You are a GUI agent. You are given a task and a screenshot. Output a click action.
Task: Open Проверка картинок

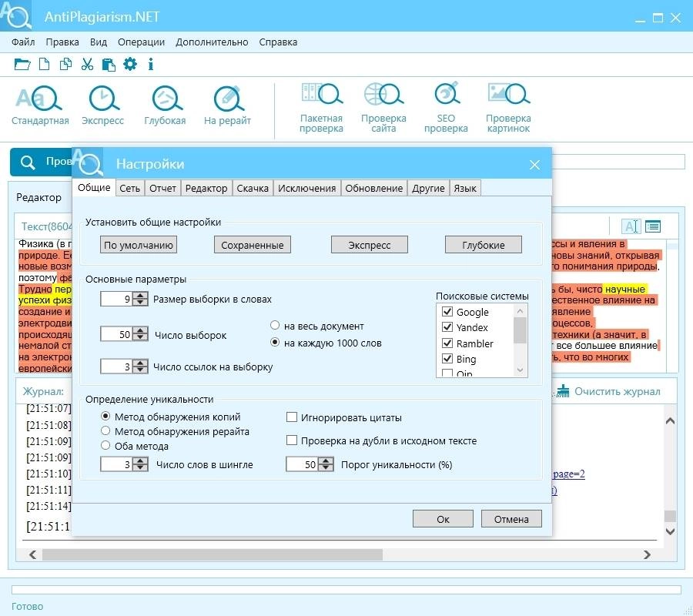(508, 109)
